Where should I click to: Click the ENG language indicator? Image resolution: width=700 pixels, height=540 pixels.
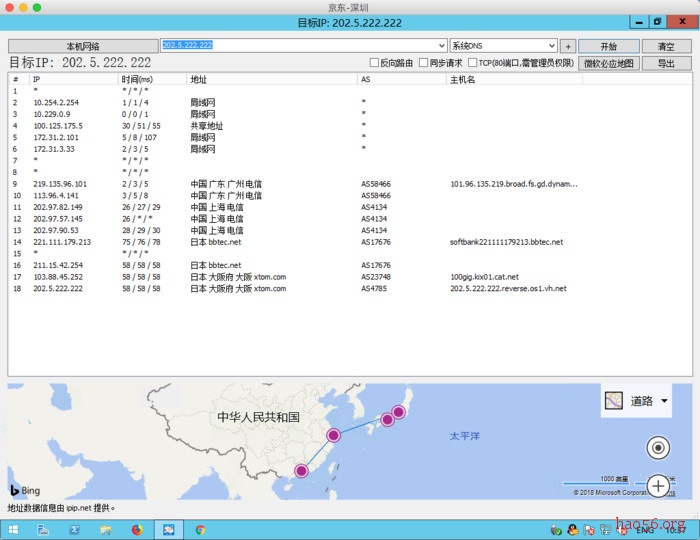point(645,530)
